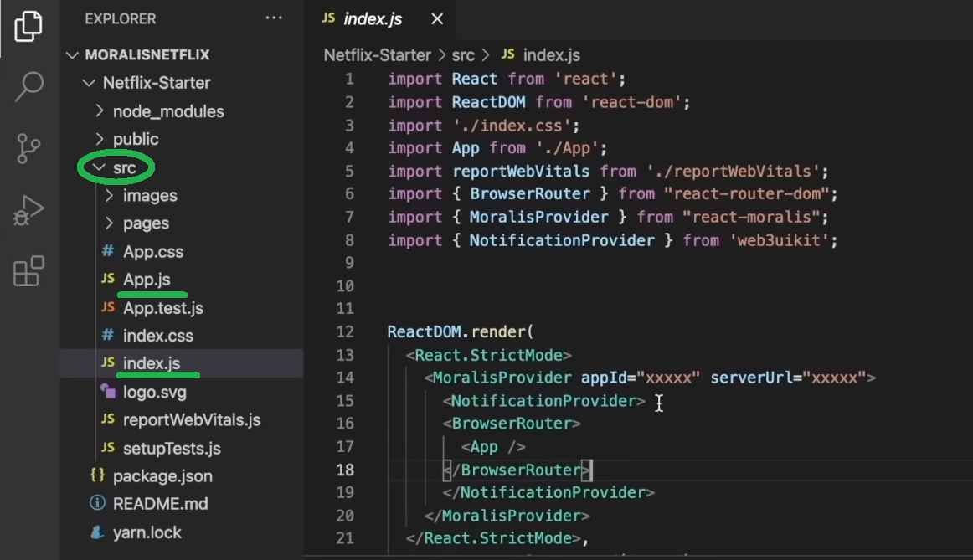Close the index.js editor tab
The image size is (973, 560).
tap(437, 19)
